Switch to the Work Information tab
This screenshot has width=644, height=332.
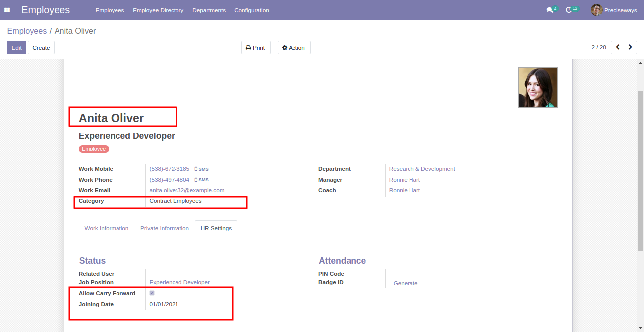point(107,228)
